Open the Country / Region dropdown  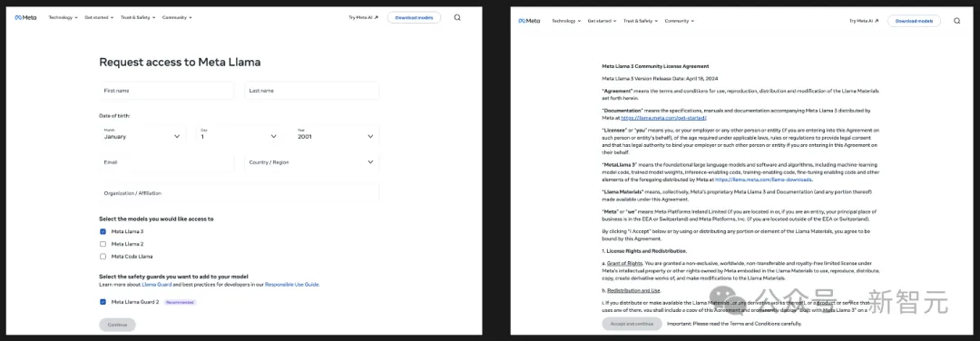pyautogui.click(x=311, y=162)
